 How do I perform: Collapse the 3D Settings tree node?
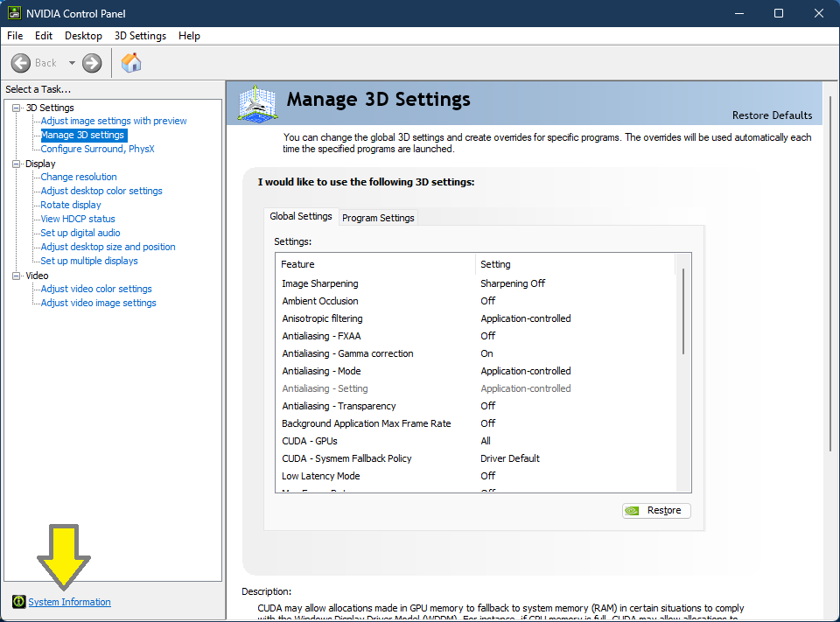tap(16, 108)
